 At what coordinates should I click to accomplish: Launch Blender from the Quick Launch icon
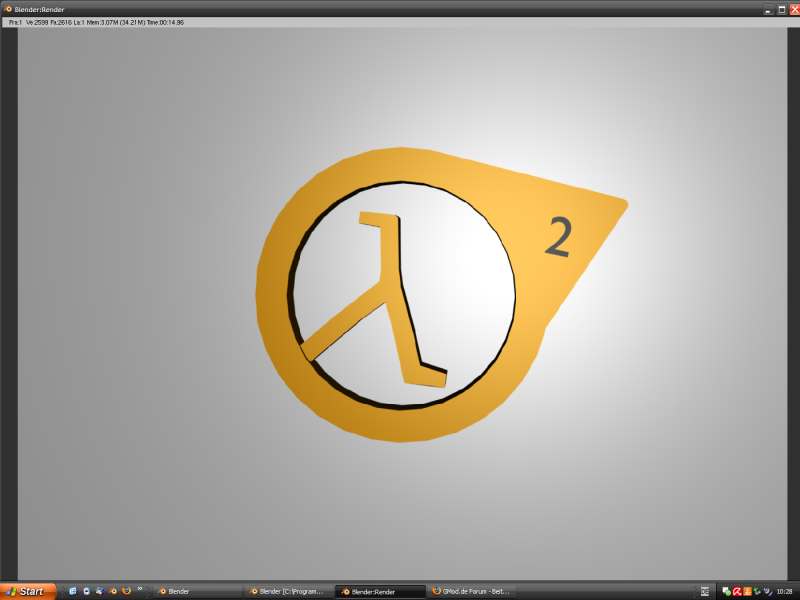113,591
